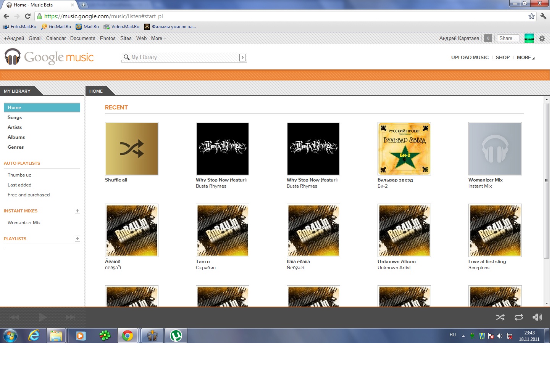Open Unknown Album cover
557x392 pixels.
click(x=404, y=230)
